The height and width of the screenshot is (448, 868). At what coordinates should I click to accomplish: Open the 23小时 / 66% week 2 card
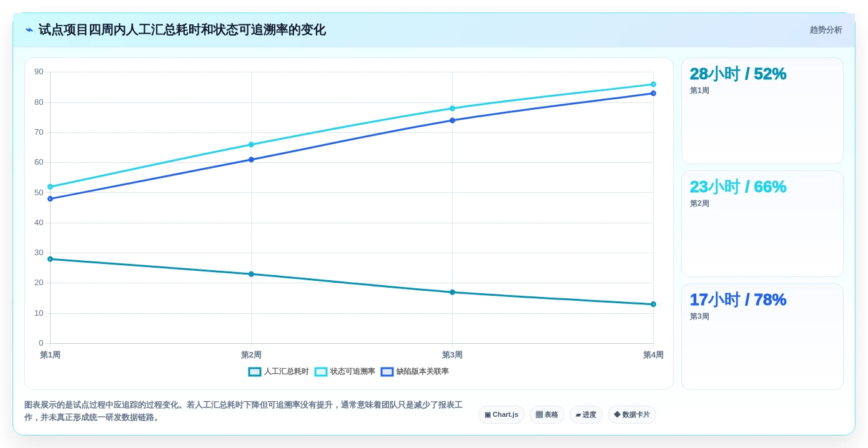coord(762,224)
